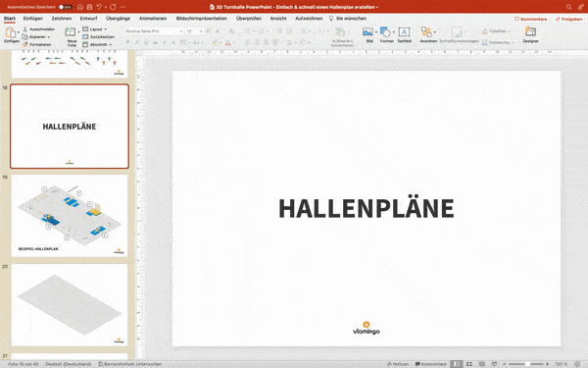Viewport: 588px width, 368px height.
Task: Open the document title dropdown chevron
Action: pyautogui.click(x=377, y=7)
